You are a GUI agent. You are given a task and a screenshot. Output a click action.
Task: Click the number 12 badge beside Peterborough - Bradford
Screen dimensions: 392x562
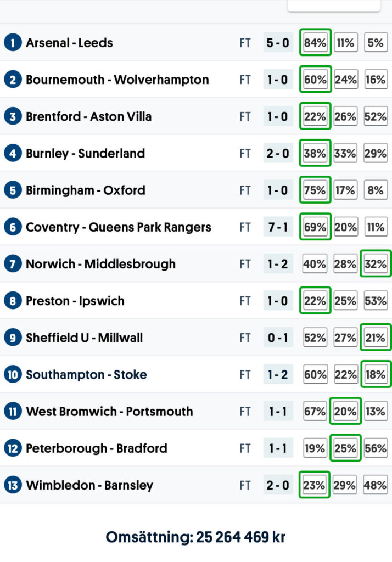click(x=12, y=448)
